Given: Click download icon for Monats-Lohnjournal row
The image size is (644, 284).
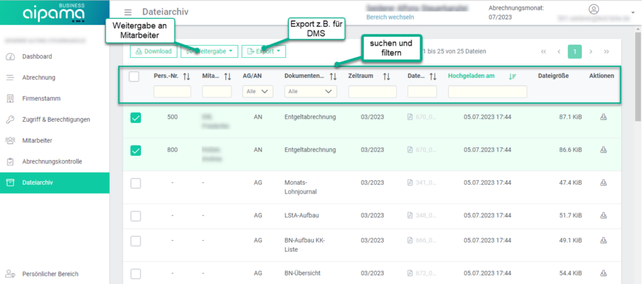Looking at the screenshot, I should [x=602, y=182].
